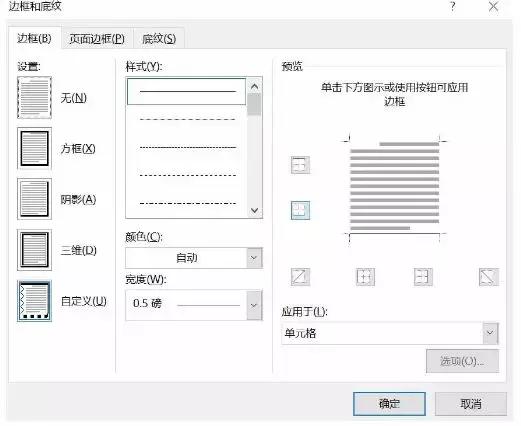Click the 无(N) label text
Screen dimensions: 521x426
pyautogui.click(x=74, y=98)
